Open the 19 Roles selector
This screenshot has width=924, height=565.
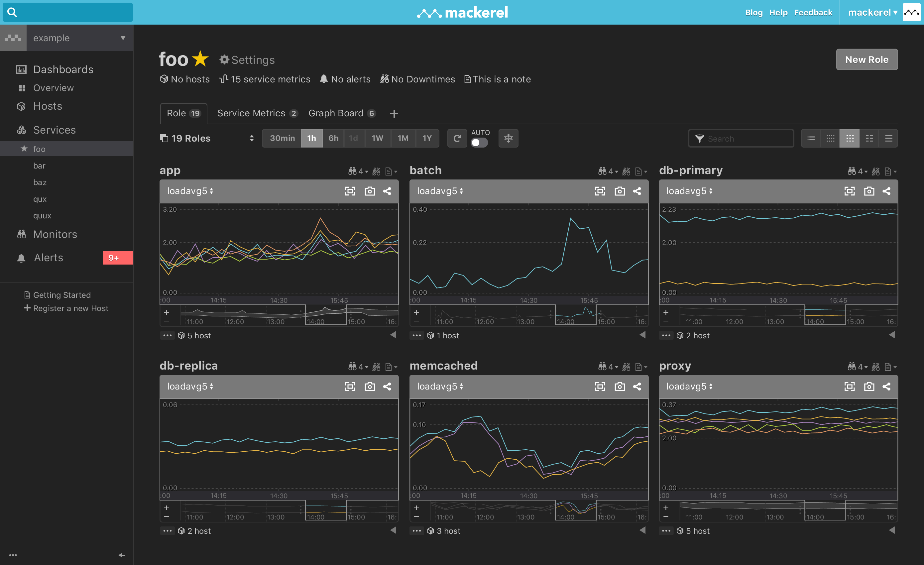point(207,138)
